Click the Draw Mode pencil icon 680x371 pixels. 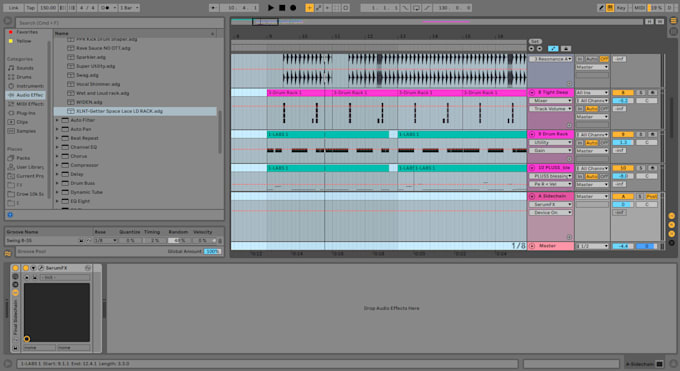click(601, 8)
